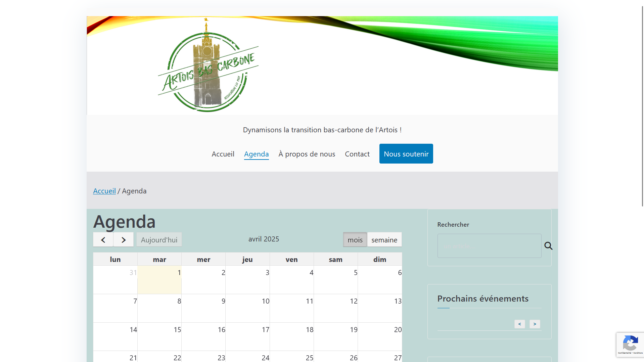Advance calendar with right chevron arrow
The image size is (644, 362).
point(123,240)
